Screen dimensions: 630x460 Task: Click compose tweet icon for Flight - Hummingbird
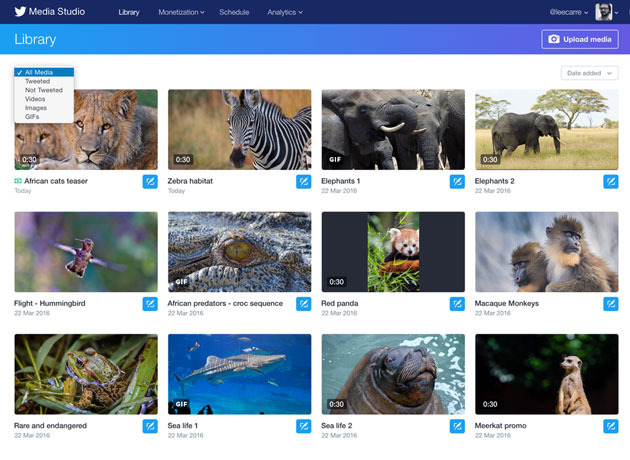150,304
